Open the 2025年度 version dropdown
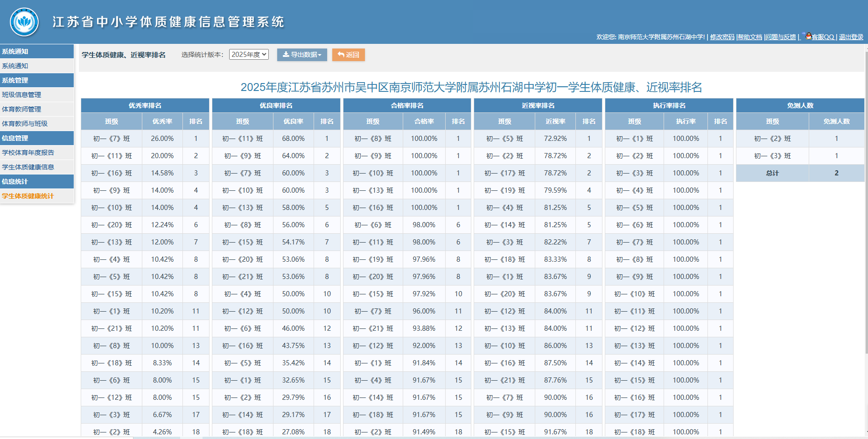Viewport: 868px width, 439px height. (x=249, y=55)
